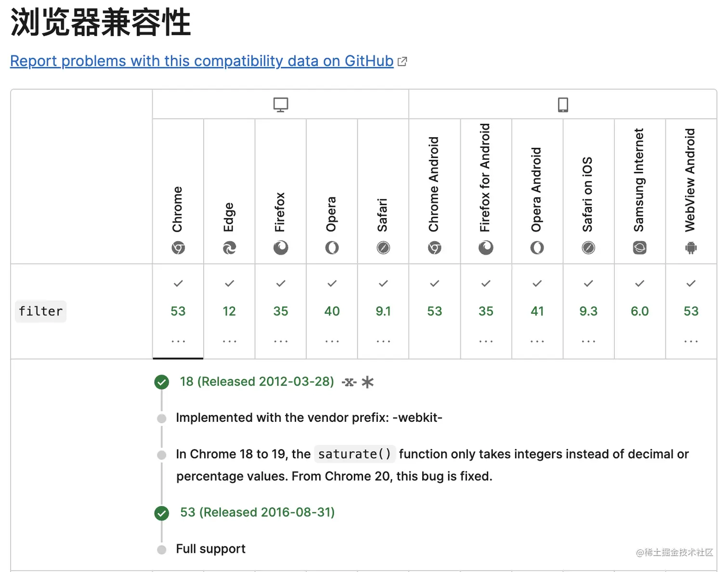Collapse the Chrome 53 support details
728x572 pixels.
click(x=178, y=312)
